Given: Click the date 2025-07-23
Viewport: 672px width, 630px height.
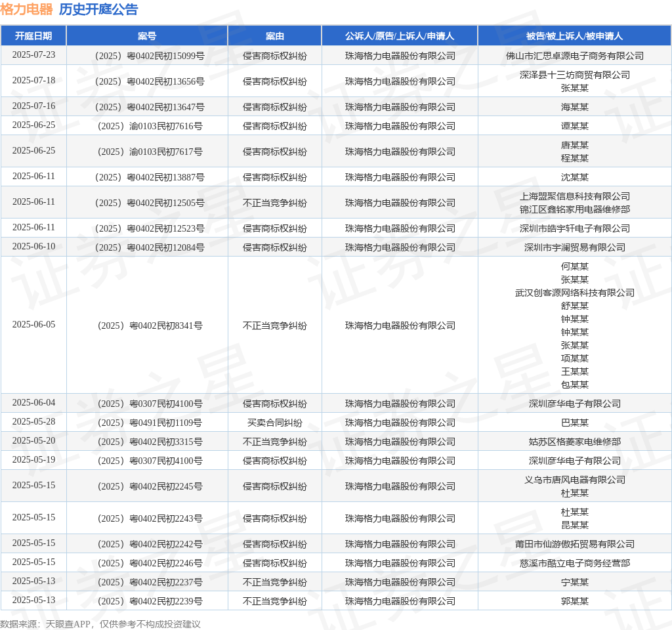Looking at the screenshot, I should pos(33,55).
